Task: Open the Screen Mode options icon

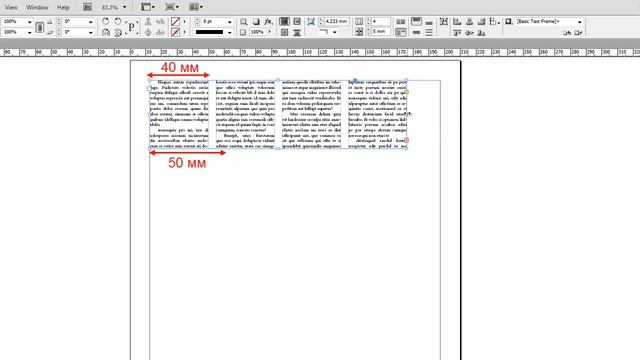Action: (x=172, y=7)
